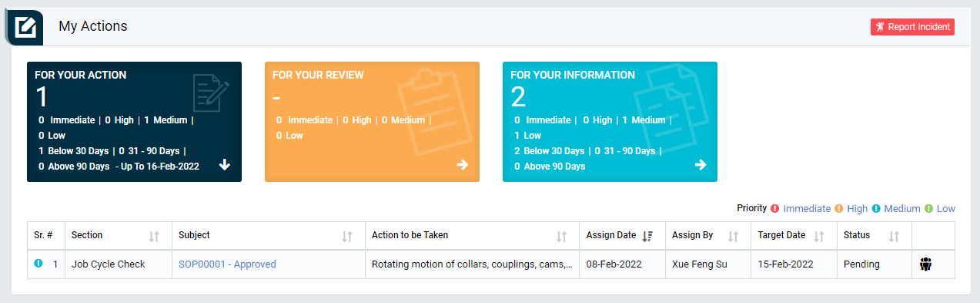Sort by Action to be Taken column
The height and width of the screenshot is (303, 980).
[562, 236]
